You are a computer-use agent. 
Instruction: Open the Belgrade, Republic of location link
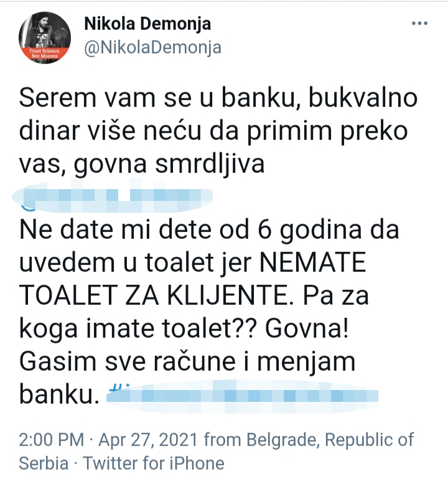tap(330, 440)
